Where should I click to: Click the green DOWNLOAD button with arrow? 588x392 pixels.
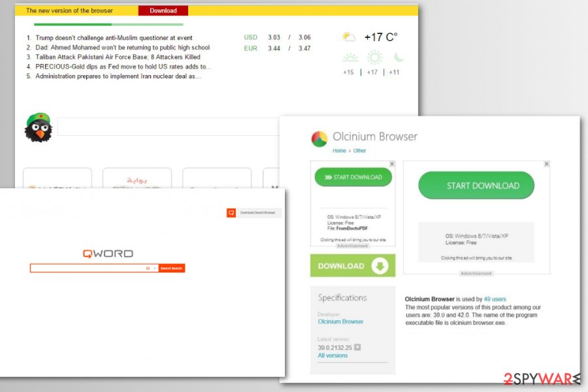pyautogui.click(x=353, y=266)
